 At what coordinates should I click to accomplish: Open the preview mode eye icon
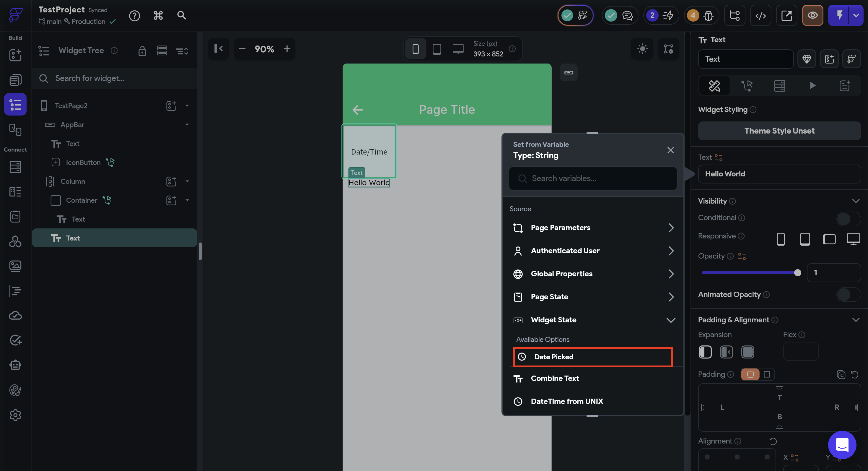point(812,15)
